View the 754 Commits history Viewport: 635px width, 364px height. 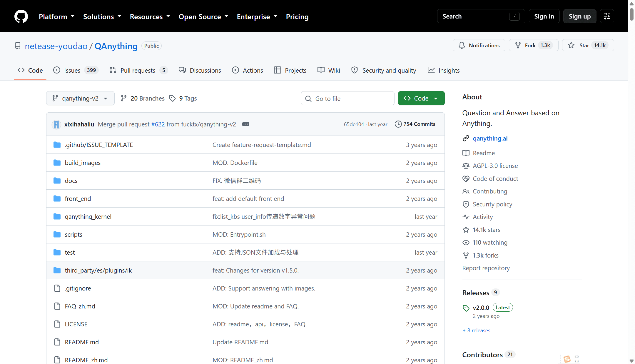pyautogui.click(x=415, y=124)
